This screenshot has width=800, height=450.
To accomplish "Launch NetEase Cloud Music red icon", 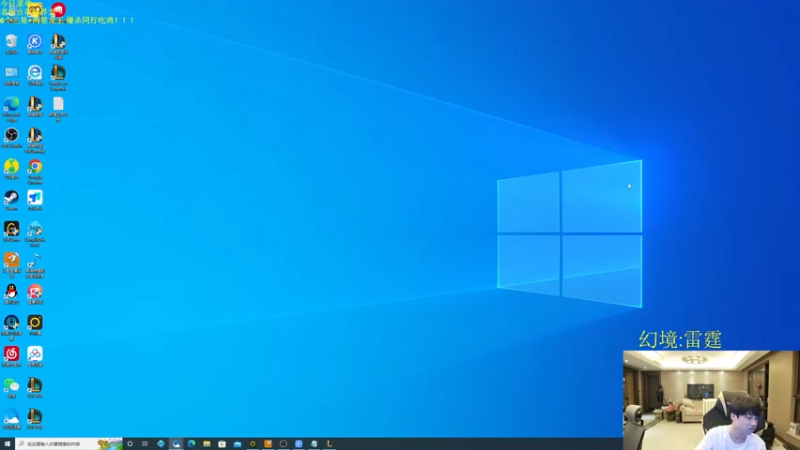I will [x=11, y=356].
